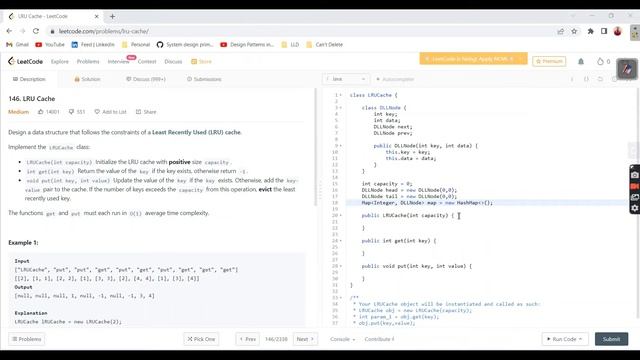Open the Problems list button at bottom left
The image size is (640, 360).
[x=27, y=339]
